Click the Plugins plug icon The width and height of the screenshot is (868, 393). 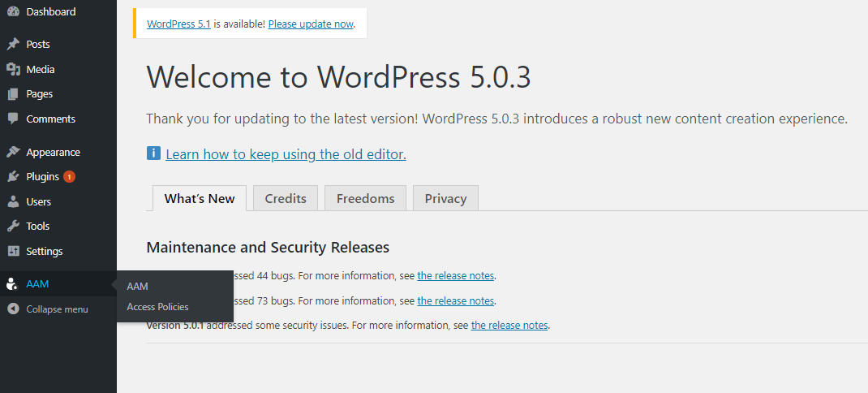coord(13,177)
